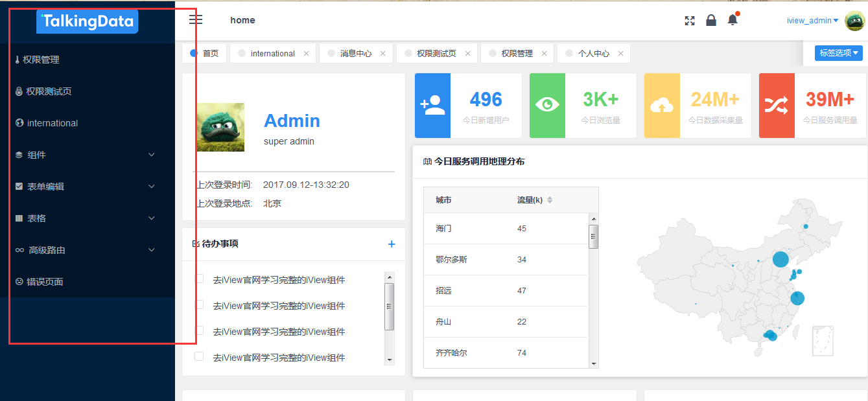Check the fourth 待办事项 checkbox
The height and width of the screenshot is (401, 868).
point(199,356)
